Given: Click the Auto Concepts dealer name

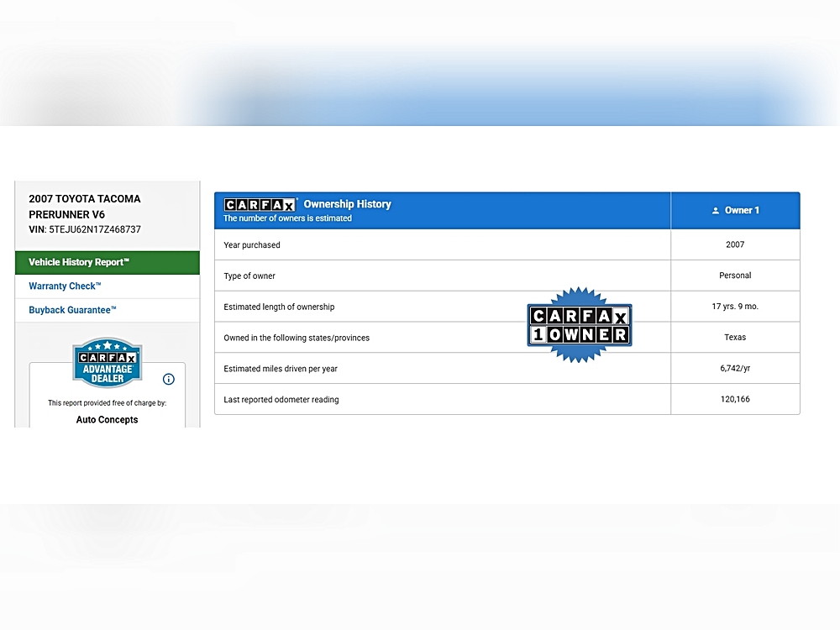Looking at the screenshot, I should click(107, 419).
